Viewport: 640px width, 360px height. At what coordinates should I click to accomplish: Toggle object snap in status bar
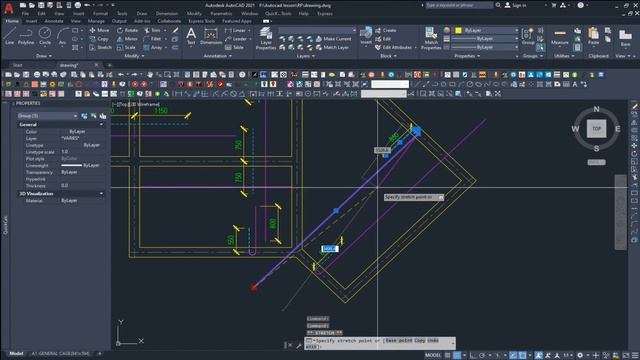tap(522, 355)
